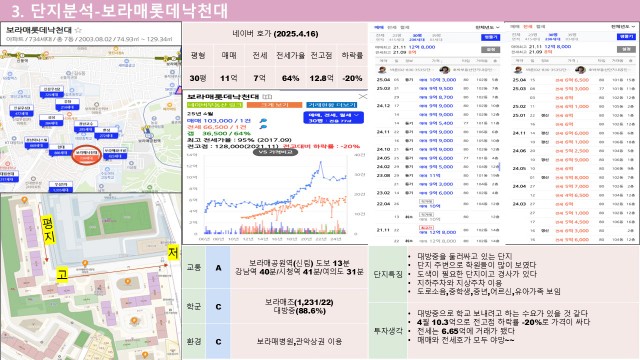The height and width of the screenshot is (360, 640).
Task: Choose the 36평 size filter in right listing panel
Action: pos(572,37)
